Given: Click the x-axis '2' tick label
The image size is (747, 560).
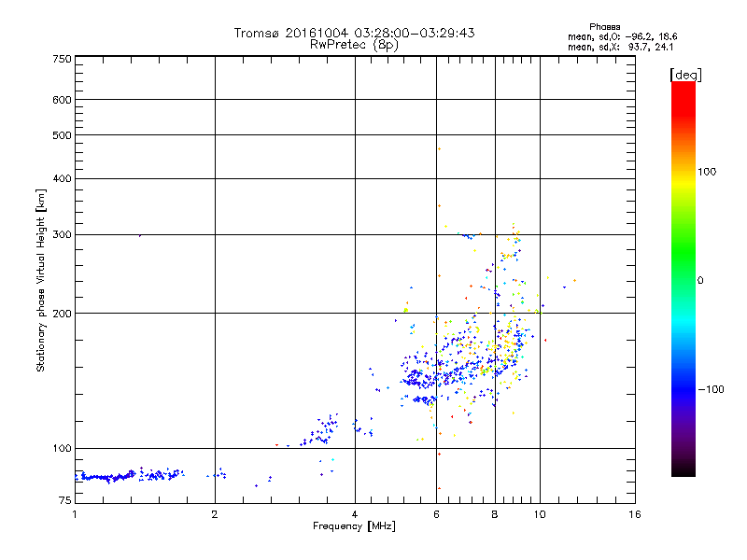Looking at the screenshot, I should (215, 514).
